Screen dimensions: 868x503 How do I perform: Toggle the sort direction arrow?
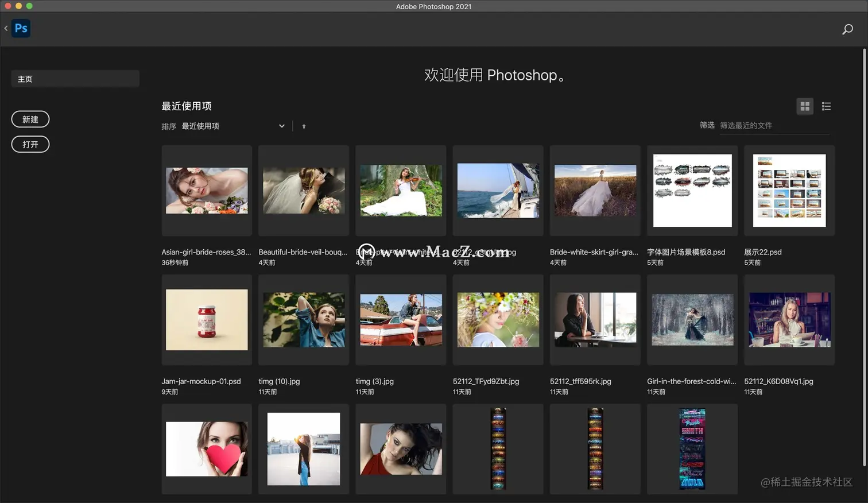(304, 126)
